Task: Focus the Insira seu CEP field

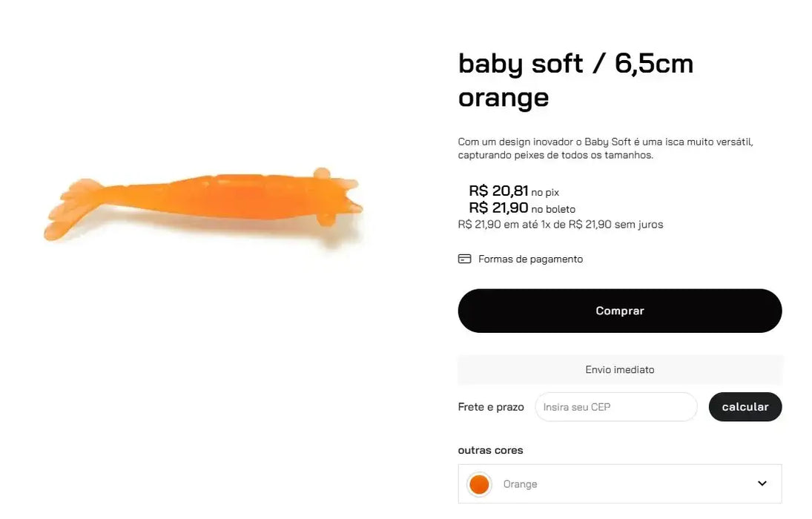Action: point(615,407)
